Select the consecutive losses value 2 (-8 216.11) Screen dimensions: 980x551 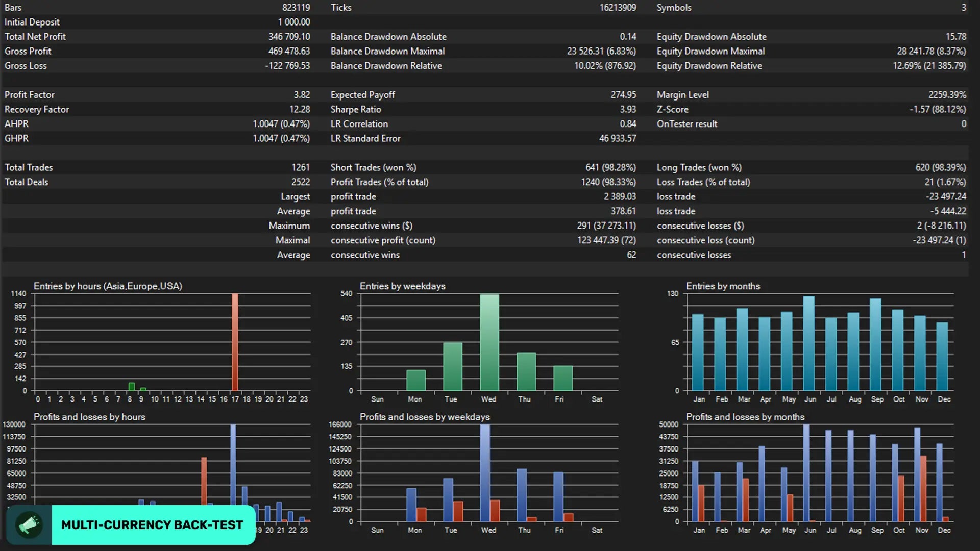pyautogui.click(x=941, y=226)
